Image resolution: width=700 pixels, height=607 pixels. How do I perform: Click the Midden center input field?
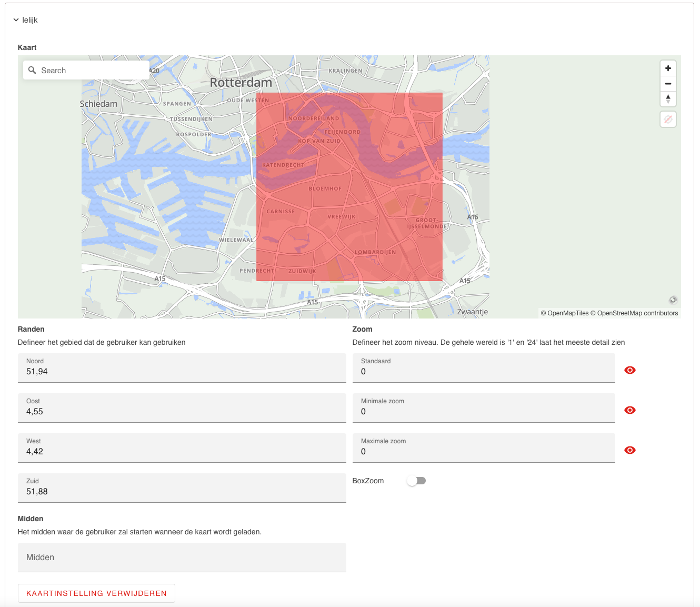click(x=182, y=557)
